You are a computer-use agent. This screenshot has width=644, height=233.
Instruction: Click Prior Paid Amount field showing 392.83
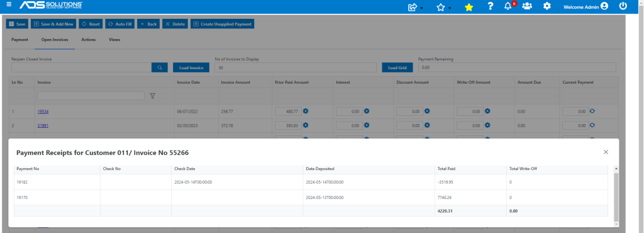(288, 126)
